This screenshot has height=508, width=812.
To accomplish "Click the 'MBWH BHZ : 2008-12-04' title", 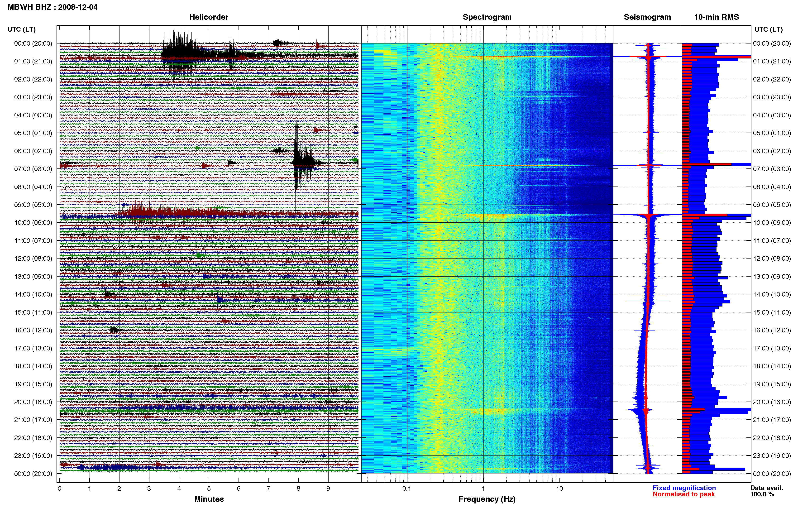I will pos(53,7).
